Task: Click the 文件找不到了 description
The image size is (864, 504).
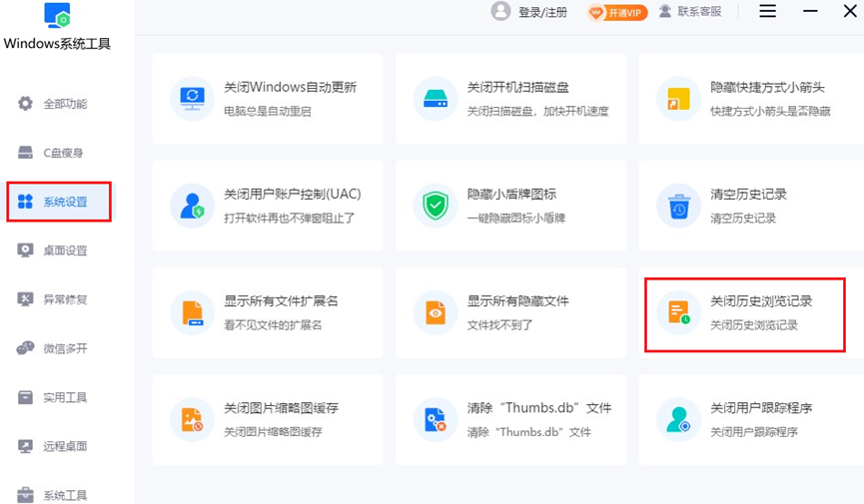Action: tap(499, 325)
